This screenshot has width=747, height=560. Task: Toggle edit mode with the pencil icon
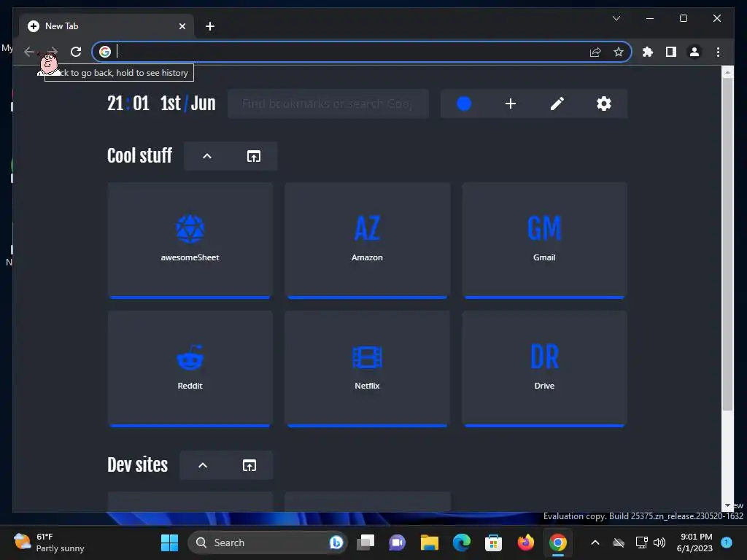[557, 104]
